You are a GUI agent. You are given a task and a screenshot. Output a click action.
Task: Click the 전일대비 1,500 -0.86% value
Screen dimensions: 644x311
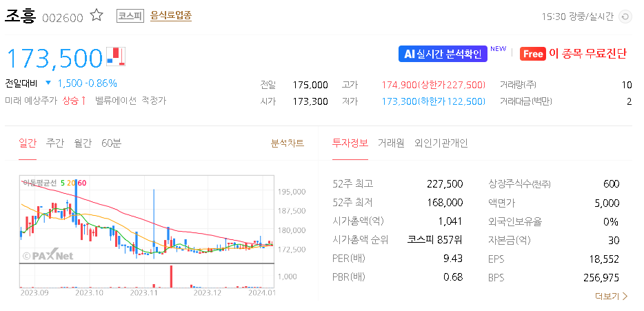click(x=87, y=83)
